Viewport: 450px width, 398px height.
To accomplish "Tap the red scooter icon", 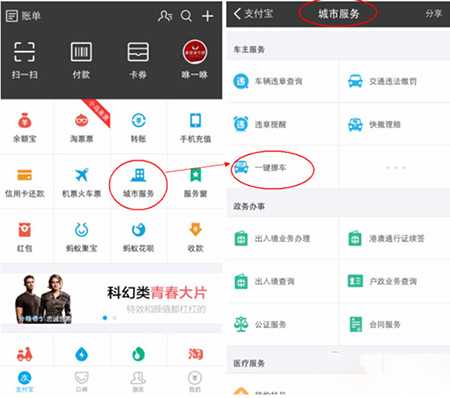I will pos(24,354).
